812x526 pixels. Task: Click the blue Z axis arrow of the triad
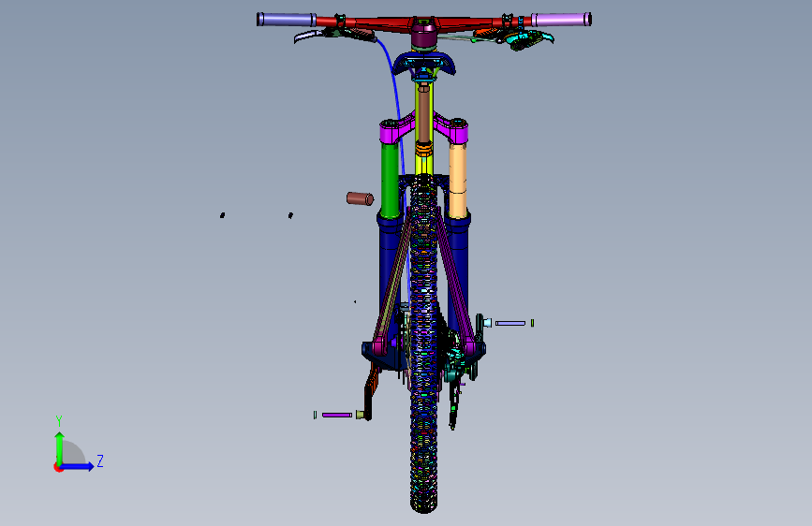78,466
